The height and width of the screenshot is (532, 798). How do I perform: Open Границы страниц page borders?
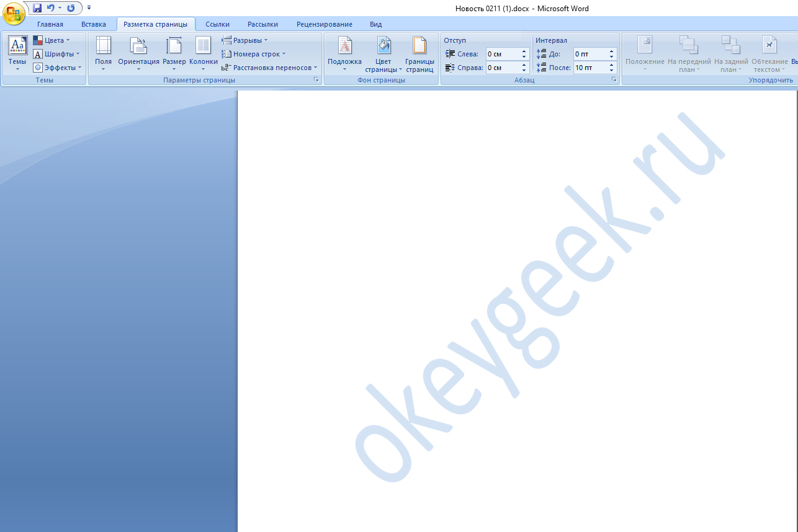tap(419, 54)
